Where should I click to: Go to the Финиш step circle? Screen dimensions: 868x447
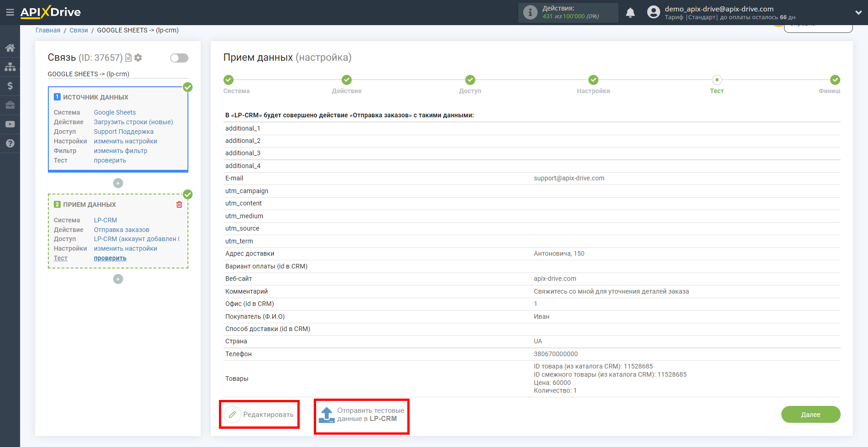[x=835, y=80]
